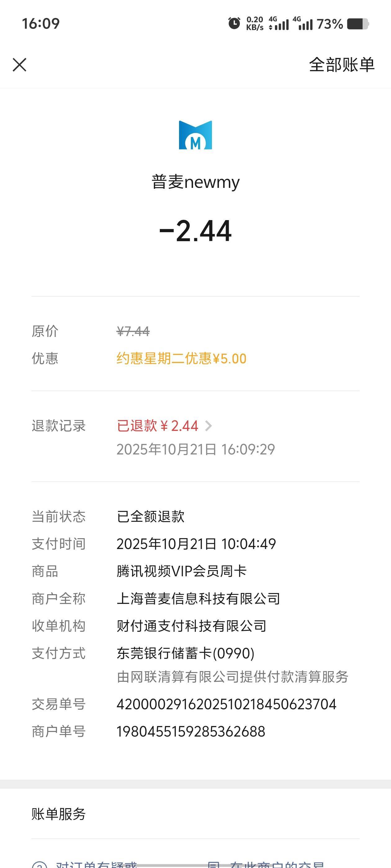Tap the 账单服务 section header
This screenshot has width=391, height=868.
click(59, 814)
